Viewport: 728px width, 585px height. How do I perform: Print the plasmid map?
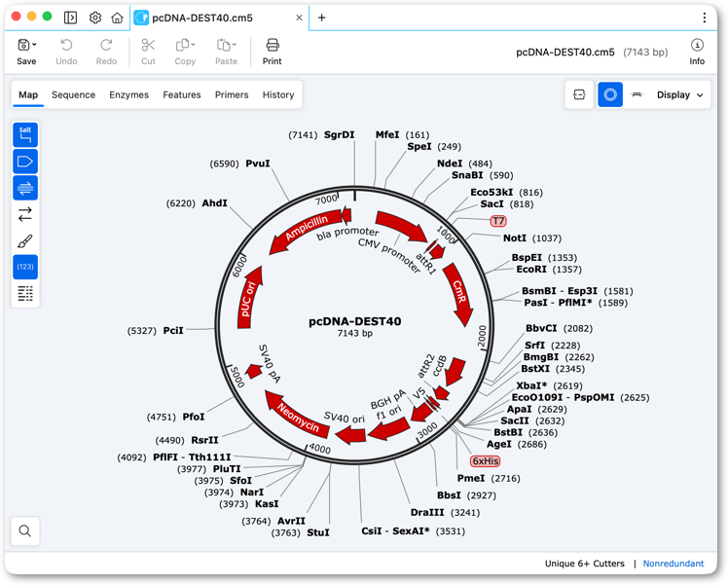(273, 52)
